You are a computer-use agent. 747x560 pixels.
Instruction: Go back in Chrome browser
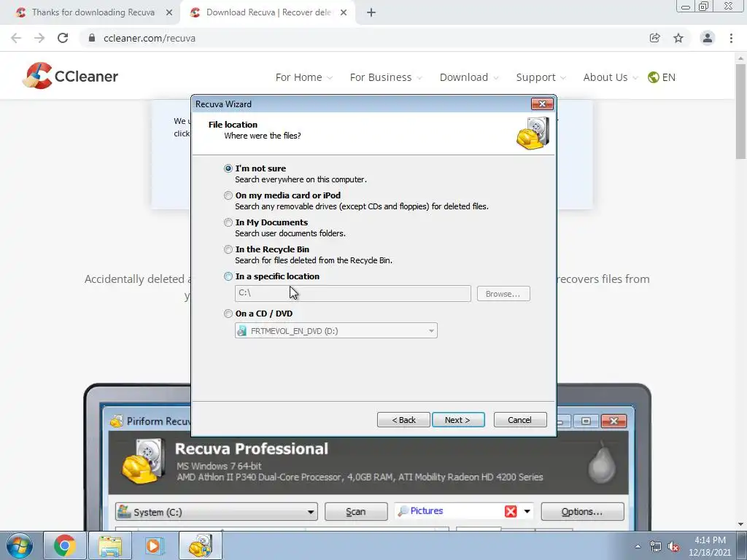pos(16,38)
